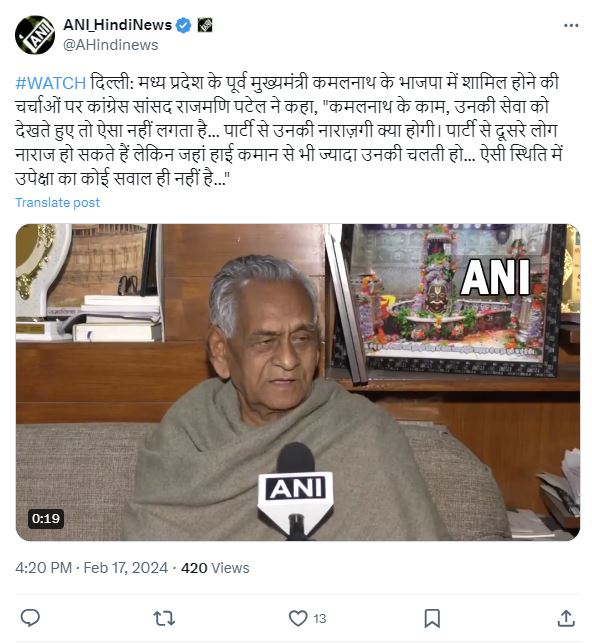Click the affiliate badge beside the verified checkmark
592x644 pixels.
click(x=205, y=25)
